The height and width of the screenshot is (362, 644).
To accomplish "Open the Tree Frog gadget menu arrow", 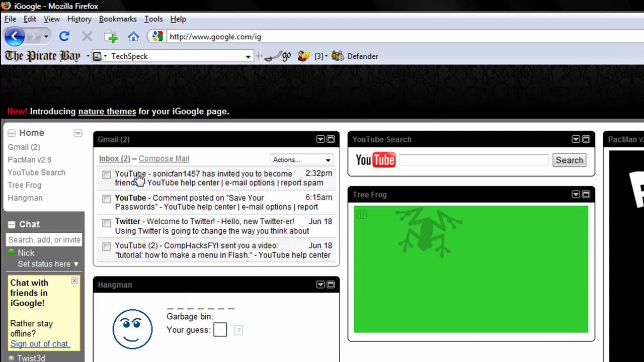I will click(x=576, y=195).
